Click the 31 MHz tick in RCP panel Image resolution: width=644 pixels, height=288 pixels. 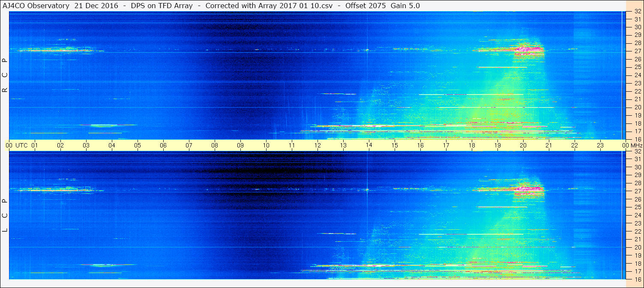click(637, 19)
